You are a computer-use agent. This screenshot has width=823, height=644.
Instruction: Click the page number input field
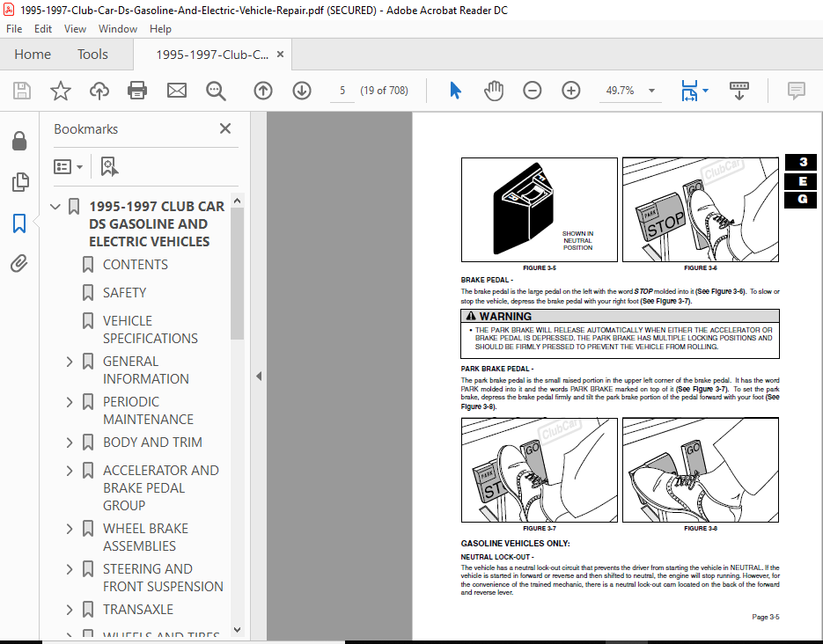click(342, 91)
